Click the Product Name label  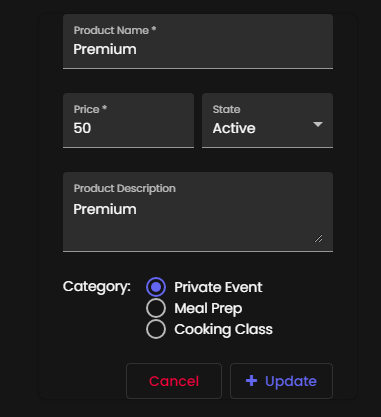115,30
